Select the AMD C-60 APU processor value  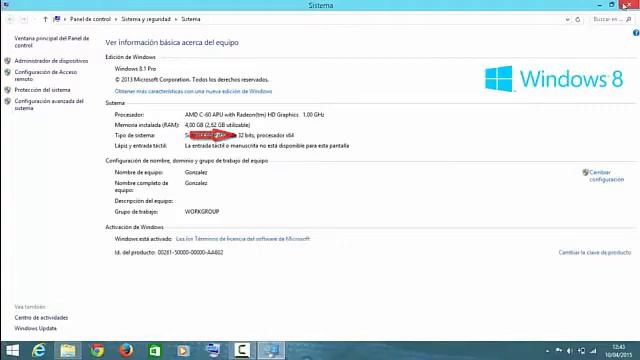pyautogui.click(x=254, y=115)
